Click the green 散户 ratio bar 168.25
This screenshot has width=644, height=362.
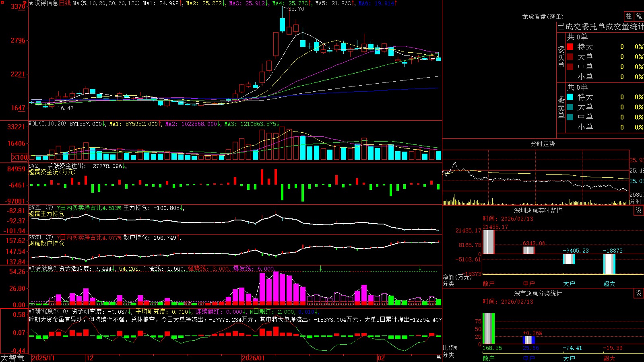(x=489, y=329)
